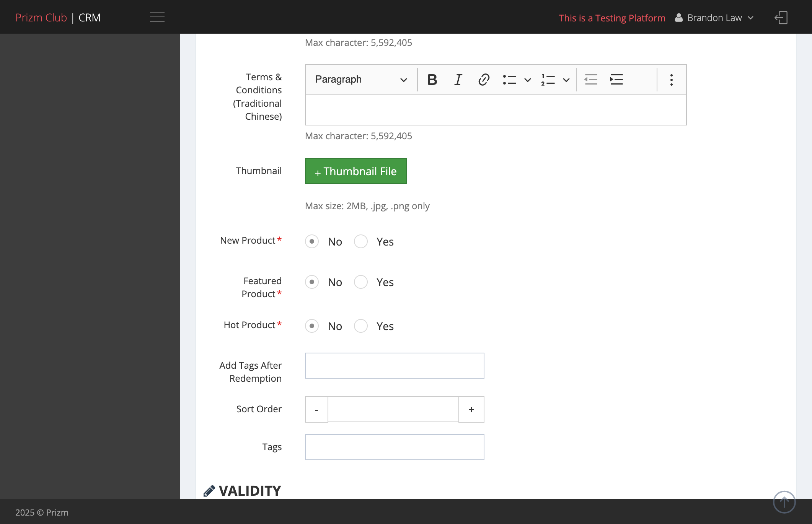Click the VALIDITY section pencil icon
The image size is (812, 524).
coord(209,491)
